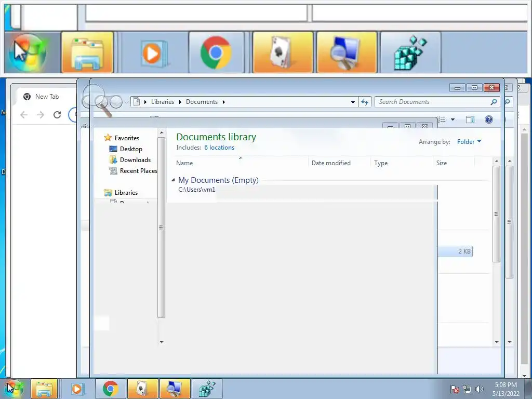532x399 pixels.
Task: Click the Documents library heading
Action: [216, 137]
